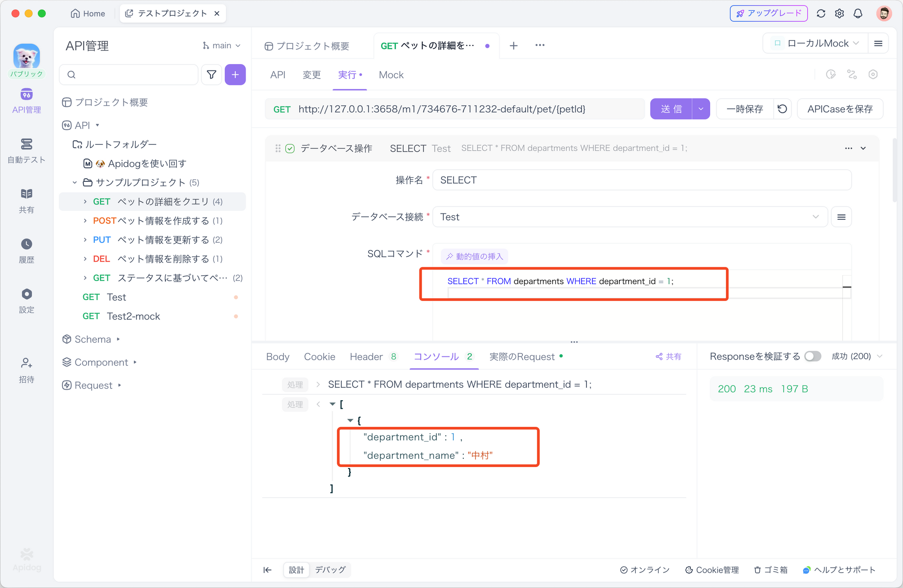Click the filter icon in the API panel
This screenshot has width=903, height=588.
[212, 74]
